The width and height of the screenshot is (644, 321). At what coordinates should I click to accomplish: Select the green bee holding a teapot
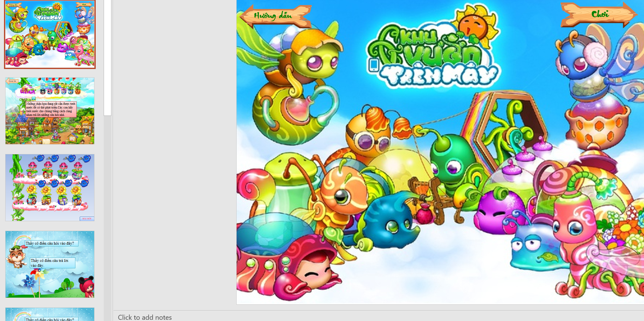click(x=302, y=83)
